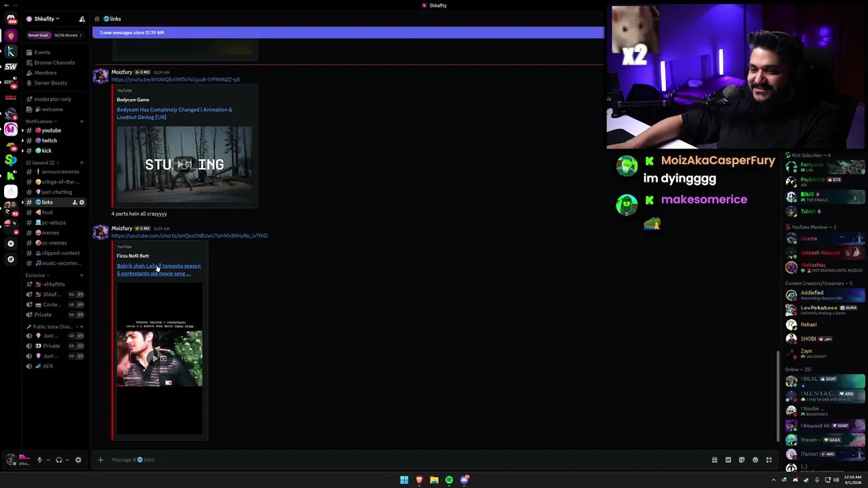
Task: Open Bodycam Has Completely Changed video title link
Action: [x=174, y=113]
